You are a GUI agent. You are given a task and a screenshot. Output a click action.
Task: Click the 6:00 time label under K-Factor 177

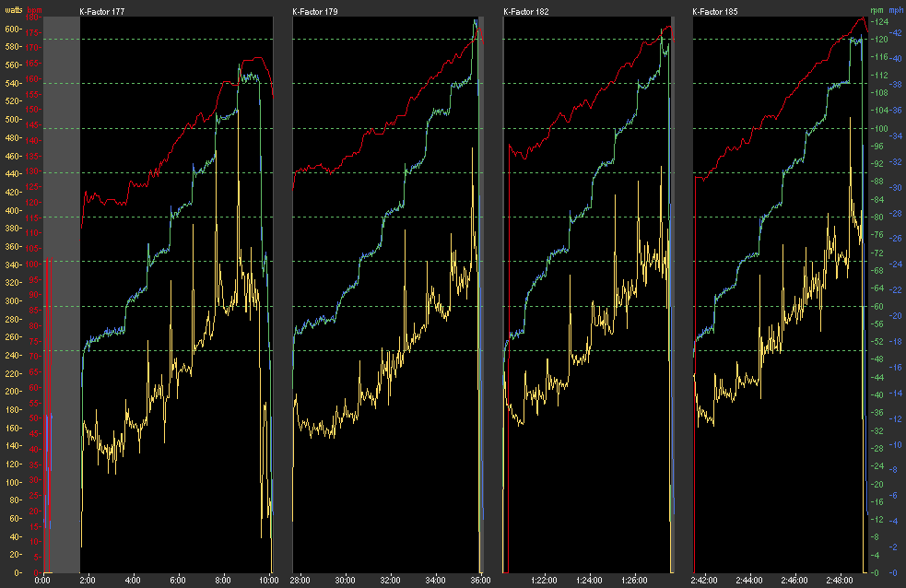coord(178,580)
